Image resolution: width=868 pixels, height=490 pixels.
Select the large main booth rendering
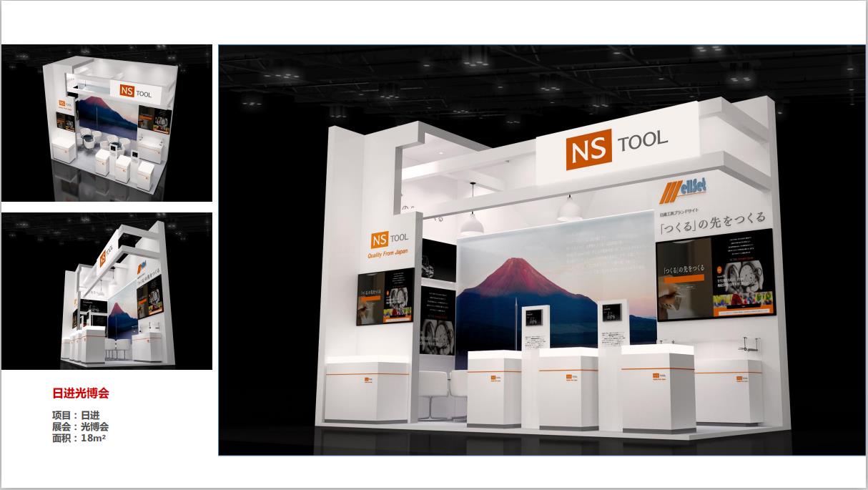541,250
